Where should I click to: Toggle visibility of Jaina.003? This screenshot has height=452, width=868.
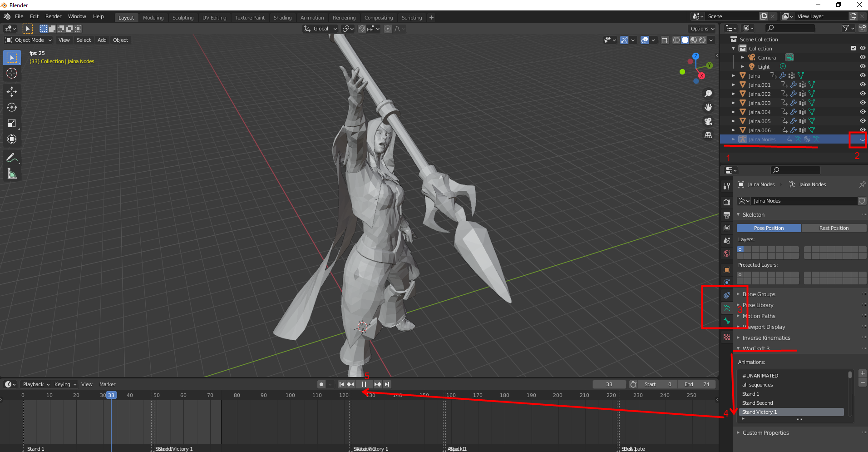[x=862, y=103]
